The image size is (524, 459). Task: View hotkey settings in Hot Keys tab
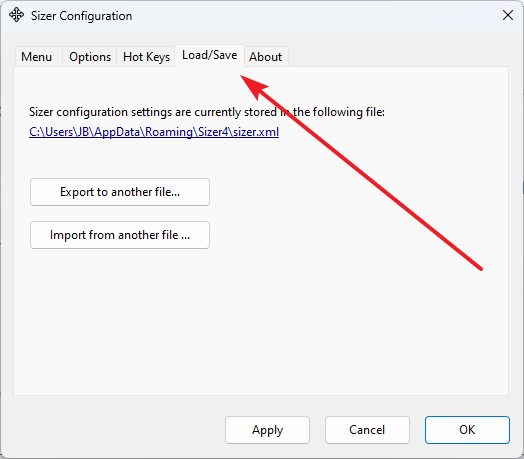pos(146,57)
